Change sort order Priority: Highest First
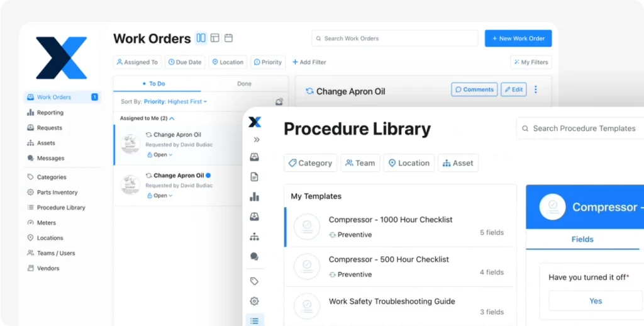 [x=175, y=101]
